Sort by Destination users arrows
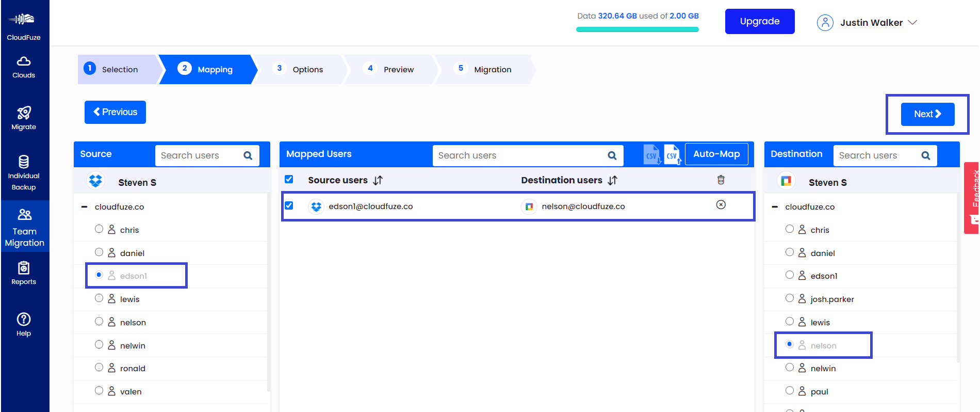 tap(612, 180)
